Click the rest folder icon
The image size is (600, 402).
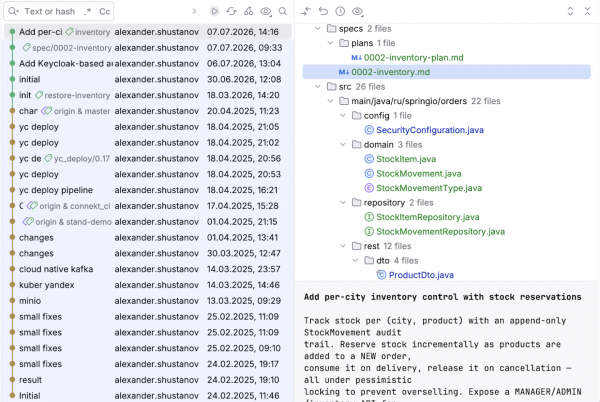[x=357, y=246]
